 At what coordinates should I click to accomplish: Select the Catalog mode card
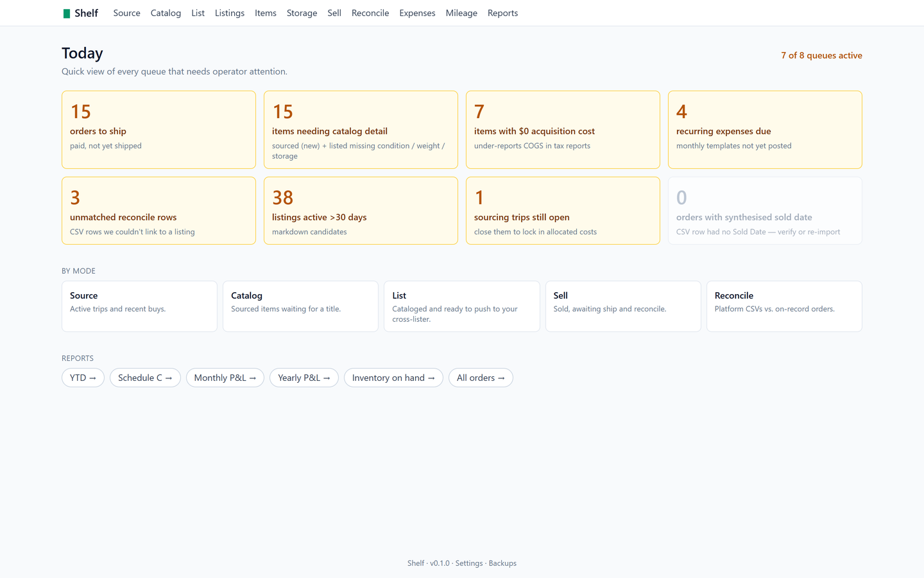[x=300, y=306]
